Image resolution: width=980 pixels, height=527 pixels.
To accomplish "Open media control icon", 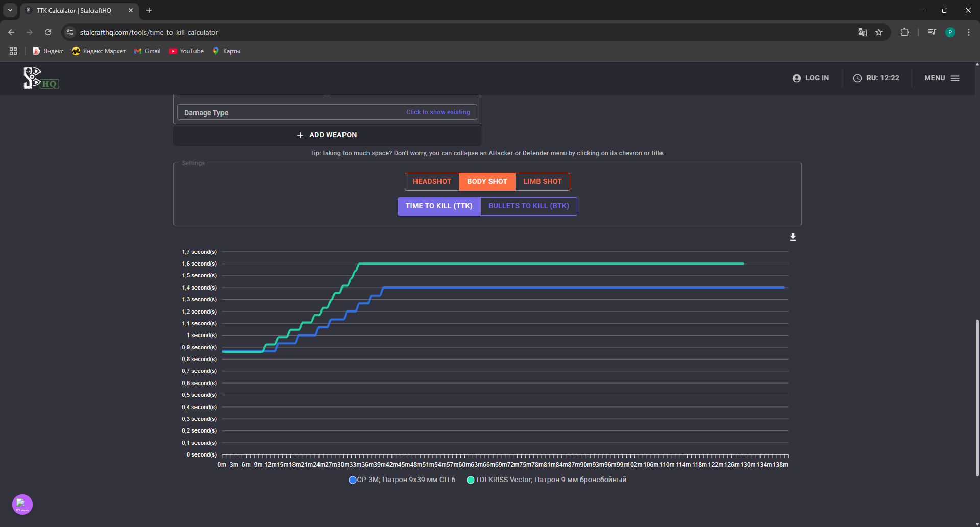I will 932,32.
